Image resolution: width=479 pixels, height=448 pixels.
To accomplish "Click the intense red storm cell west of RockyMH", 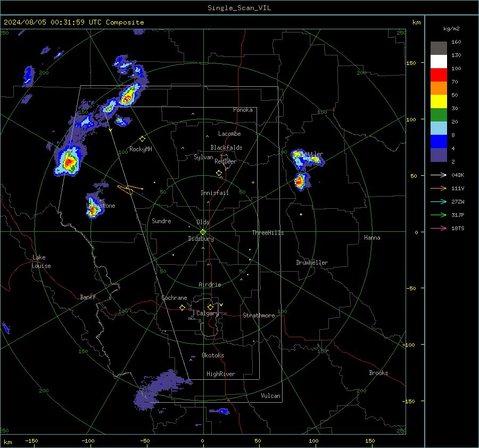I will tap(69, 161).
